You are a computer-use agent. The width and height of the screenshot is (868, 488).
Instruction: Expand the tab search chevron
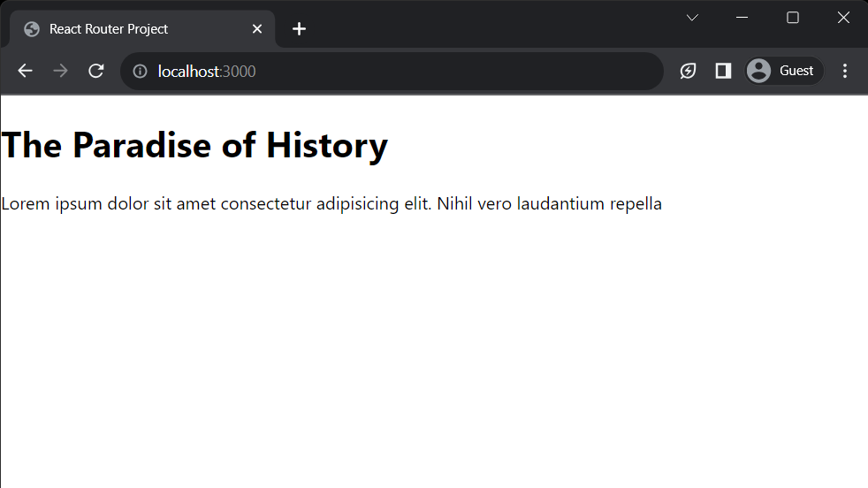(692, 18)
